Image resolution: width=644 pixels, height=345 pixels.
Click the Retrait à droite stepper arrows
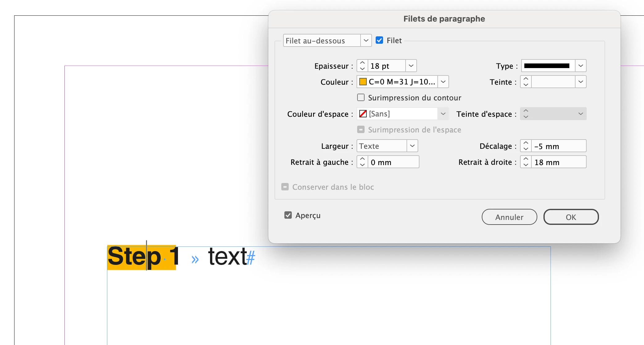pyautogui.click(x=526, y=162)
